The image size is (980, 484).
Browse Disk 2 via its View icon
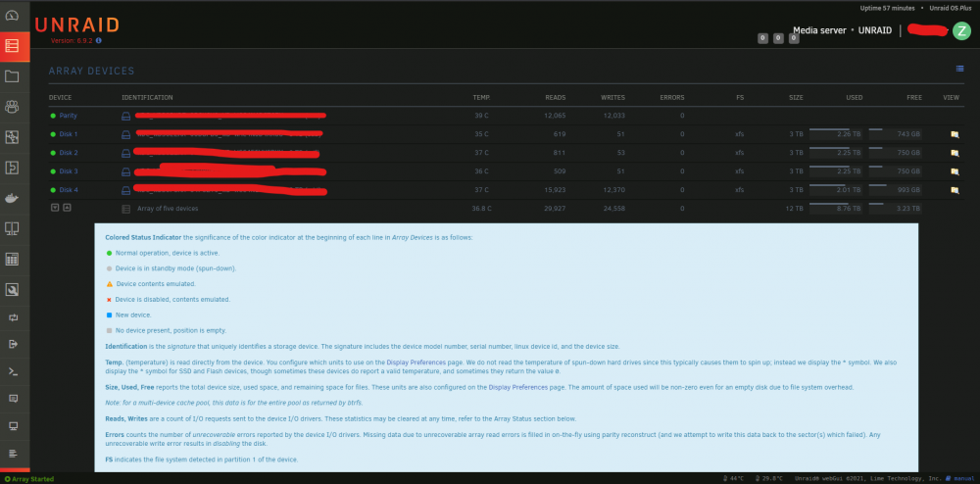[x=955, y=153]
